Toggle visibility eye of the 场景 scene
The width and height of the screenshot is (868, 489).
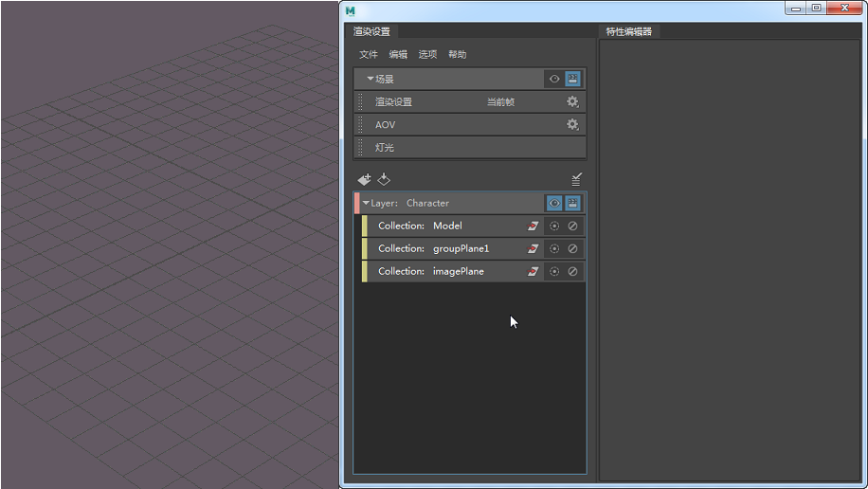[x=554, y=80]
